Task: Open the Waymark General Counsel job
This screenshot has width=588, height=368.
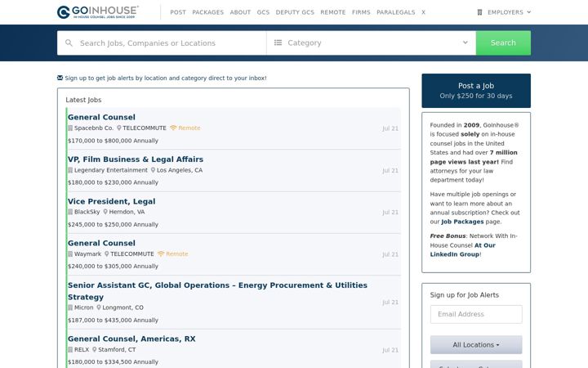Action: coord(101,243)
